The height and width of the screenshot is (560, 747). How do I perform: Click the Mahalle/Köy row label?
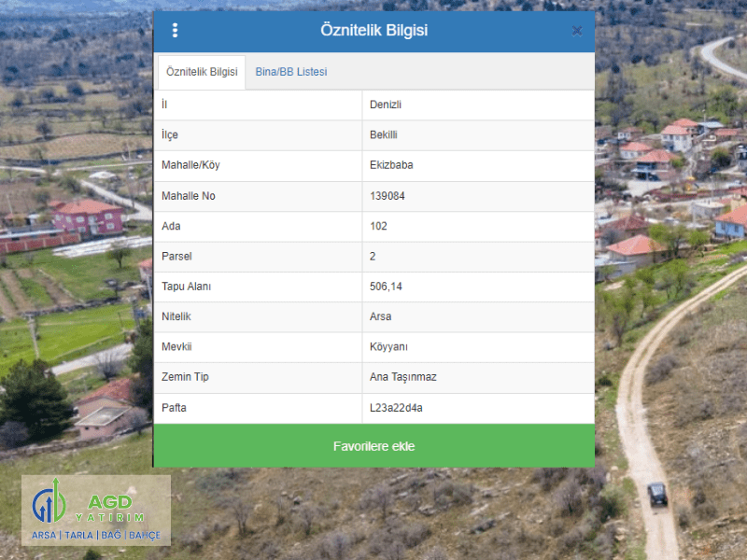click(190, 165)
